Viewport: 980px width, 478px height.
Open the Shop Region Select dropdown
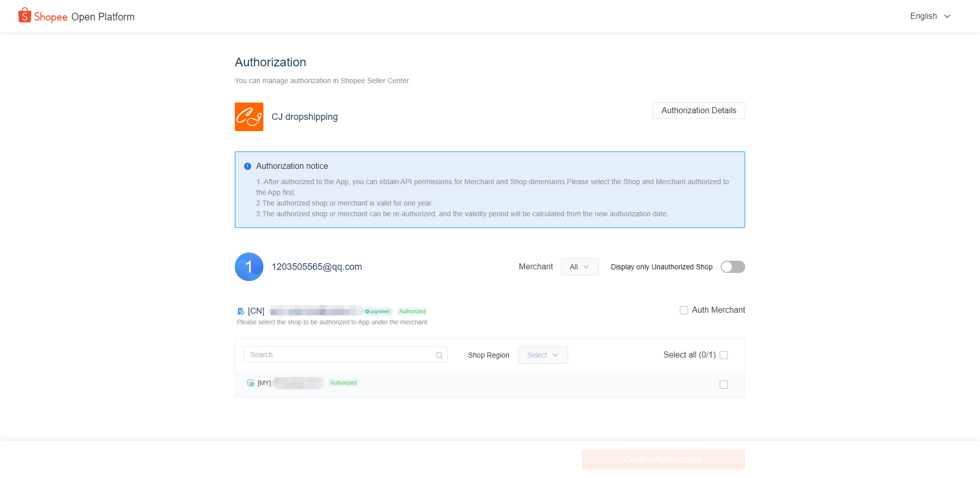[543, 355]
